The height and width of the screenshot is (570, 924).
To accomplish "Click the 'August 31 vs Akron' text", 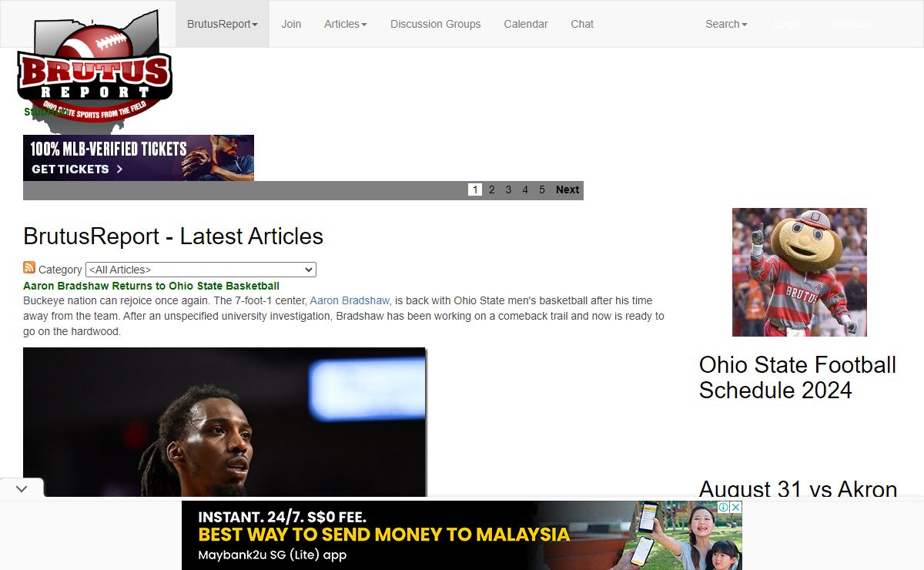I will [798, 490].
